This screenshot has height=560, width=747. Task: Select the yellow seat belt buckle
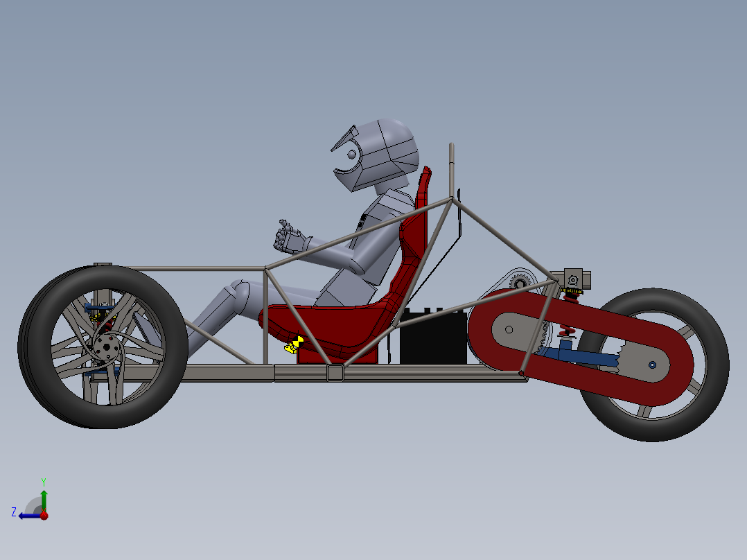[x=295, y=344]
